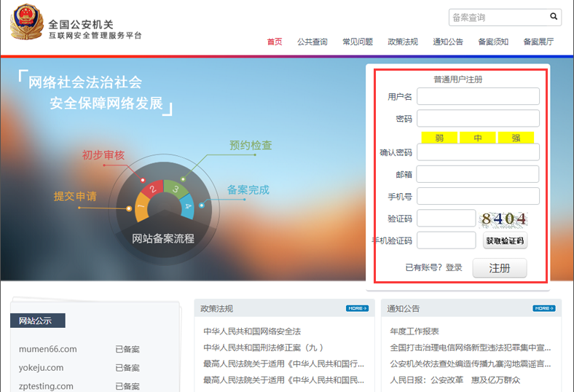Click the search magnifier icon
Viewport: 574px width, 392px height.
coord(554,17)
